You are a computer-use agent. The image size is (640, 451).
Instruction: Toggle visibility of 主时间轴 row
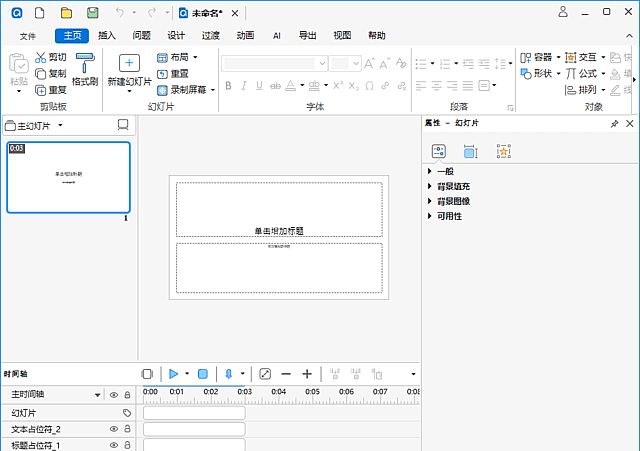pos(114,395)
